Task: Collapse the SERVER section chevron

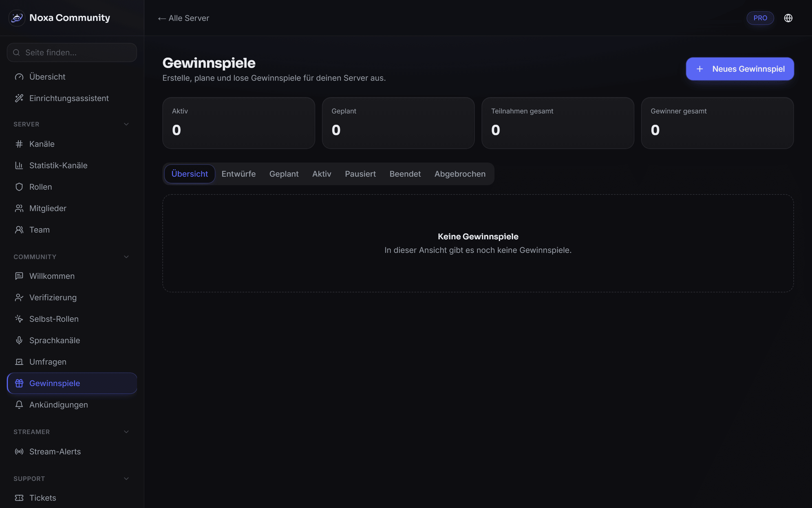Action: coord(126,124)
